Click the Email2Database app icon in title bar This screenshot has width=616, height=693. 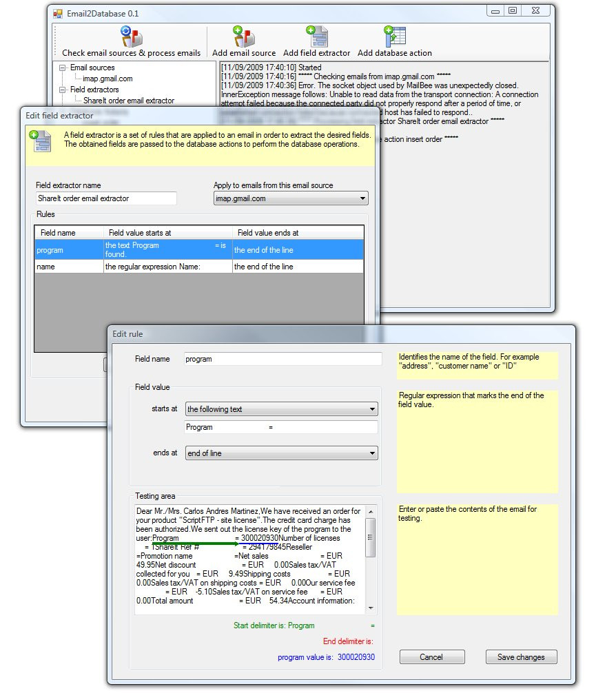click(58, 14)
